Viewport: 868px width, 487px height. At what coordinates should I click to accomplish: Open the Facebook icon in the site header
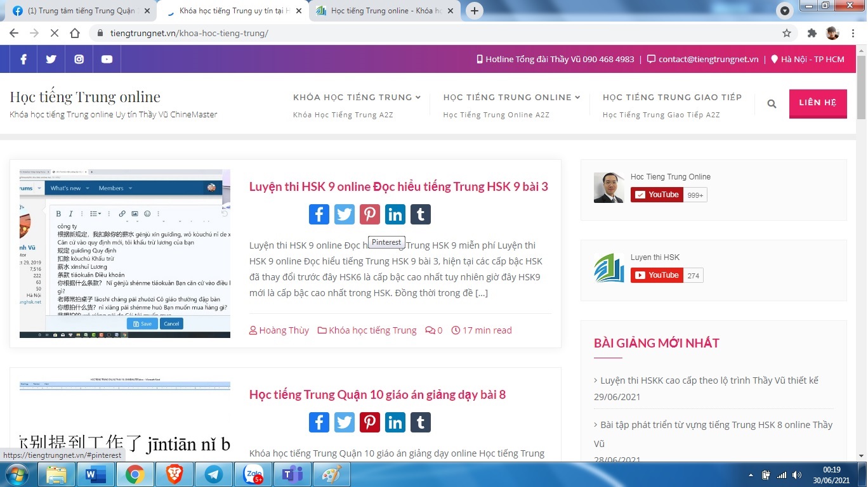click(23, 59)
